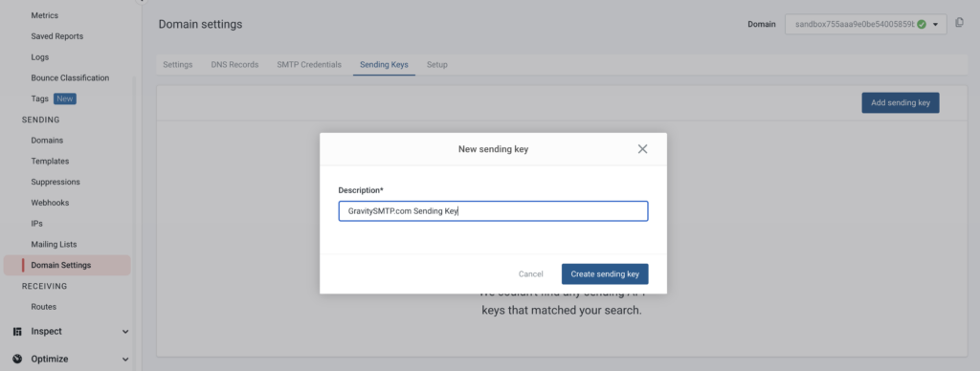The image size is (980, 371).
Task: Click the Domain settings page title
Action: click(200, 24)
